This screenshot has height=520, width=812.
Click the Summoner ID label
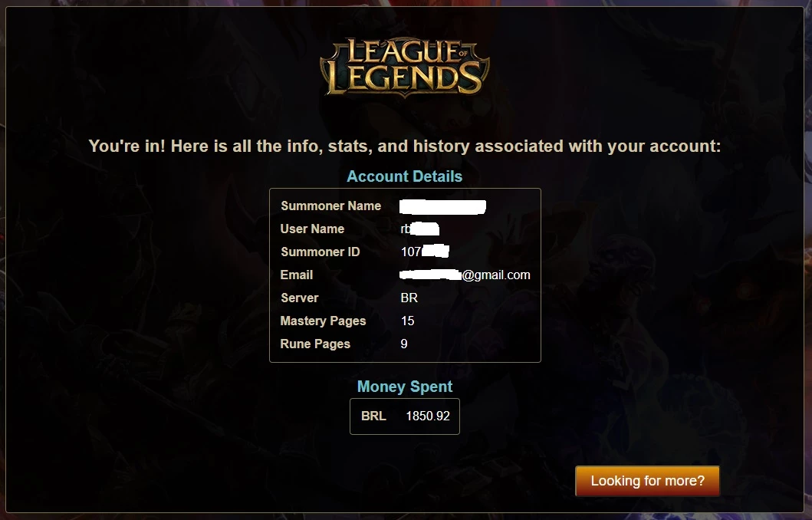click(320, 252)
